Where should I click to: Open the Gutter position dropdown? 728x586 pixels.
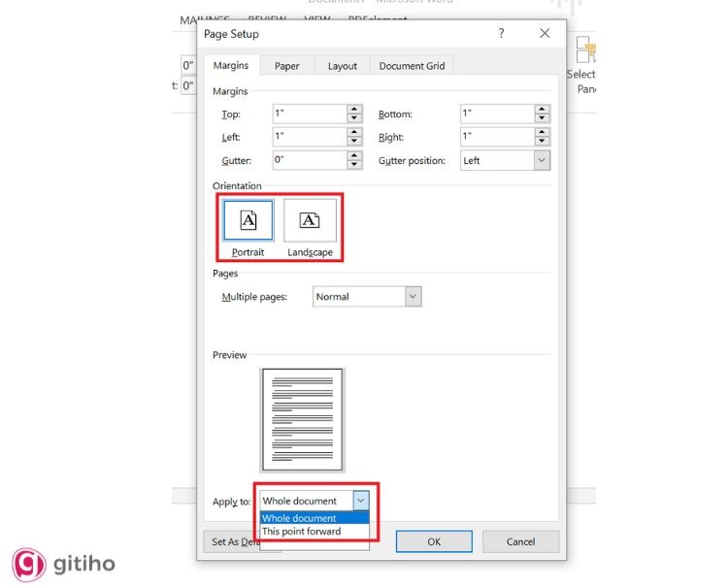542,160
